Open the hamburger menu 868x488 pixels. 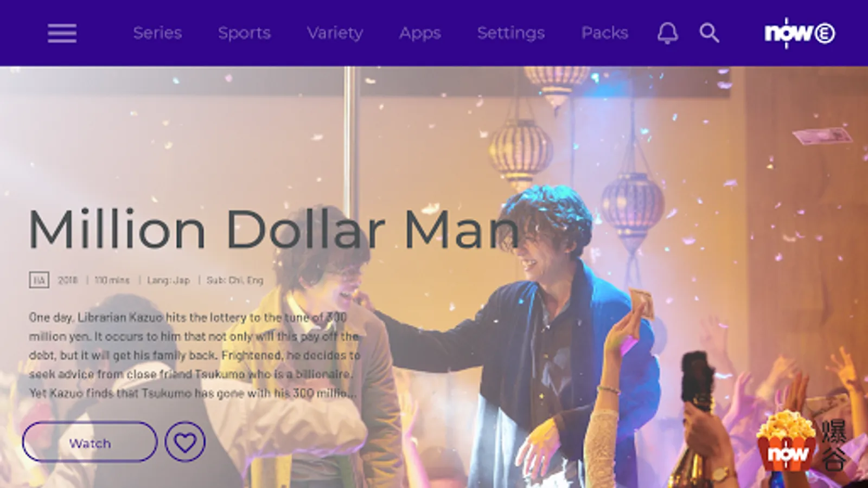coord(62,33)
